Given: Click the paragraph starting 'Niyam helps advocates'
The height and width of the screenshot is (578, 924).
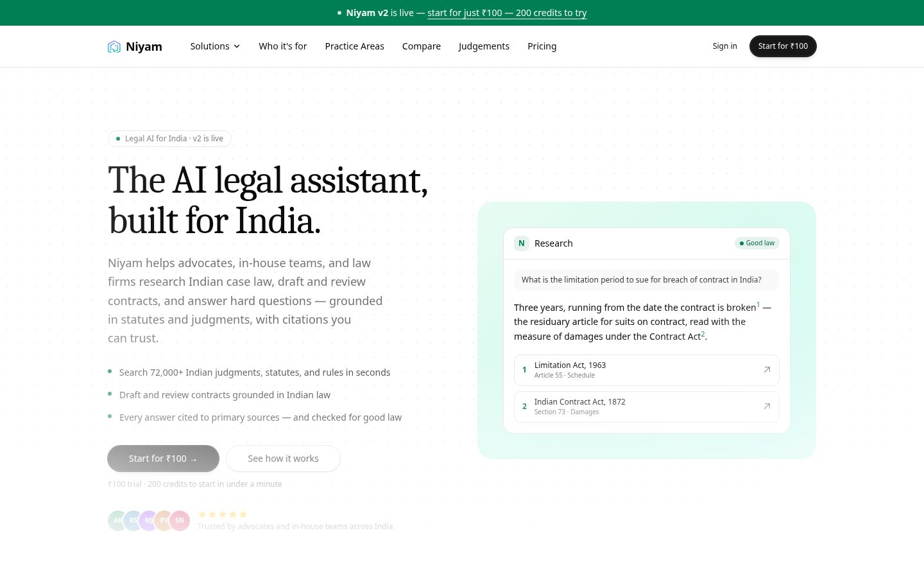Looking at the screenshot, I should point(245,301).
